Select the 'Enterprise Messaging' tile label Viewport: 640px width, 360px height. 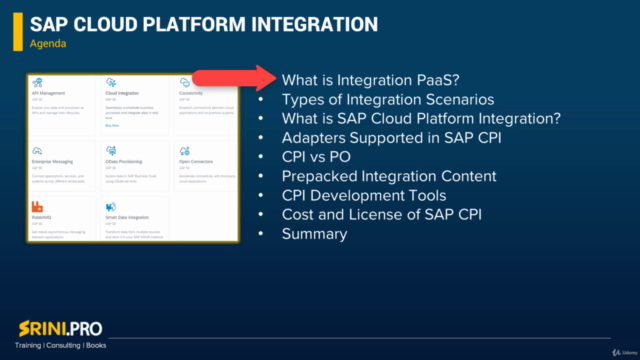[52, 162]
